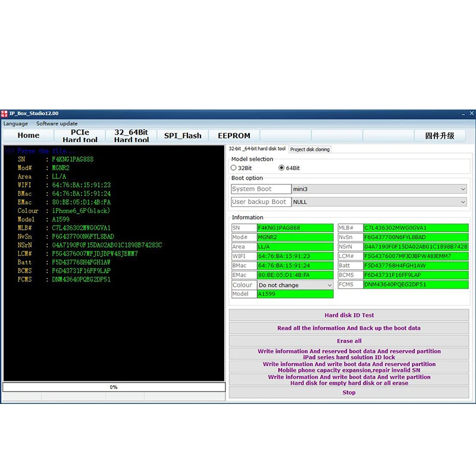Click the EMac field 80:BE:05:D1:4B:FA
Image resolution: width=476 pixels, height=476 pixels.
point(295,275)
